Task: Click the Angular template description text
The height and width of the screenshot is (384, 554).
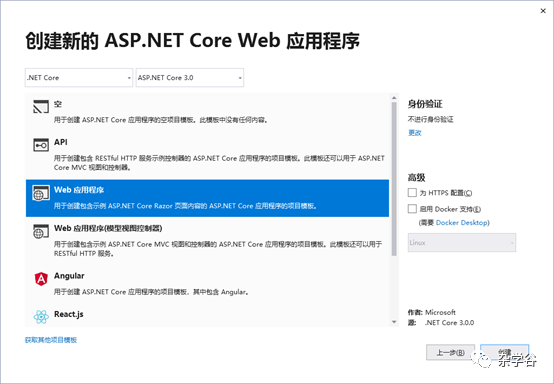Action: tap(151, 292)
